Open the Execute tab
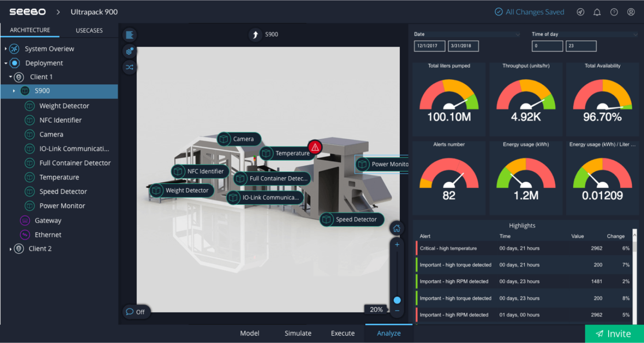The width and height of the screenshot is (644, 343). pos(343,333)
